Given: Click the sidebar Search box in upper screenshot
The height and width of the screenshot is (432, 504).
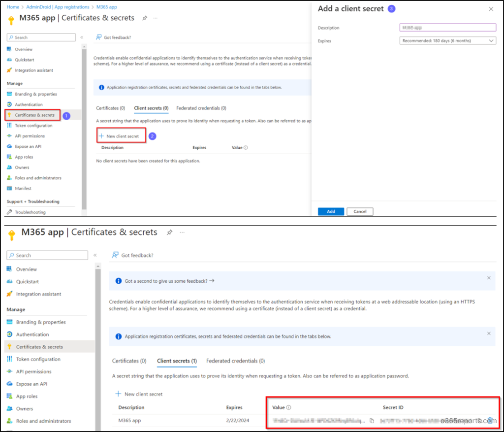Looking at the screenshot, I should [41, 37].
